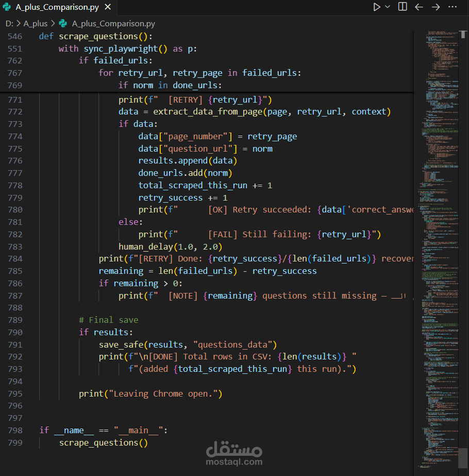Click line number 789 in the gutter
The image size is (469, 476).
[x=15, y=320]
